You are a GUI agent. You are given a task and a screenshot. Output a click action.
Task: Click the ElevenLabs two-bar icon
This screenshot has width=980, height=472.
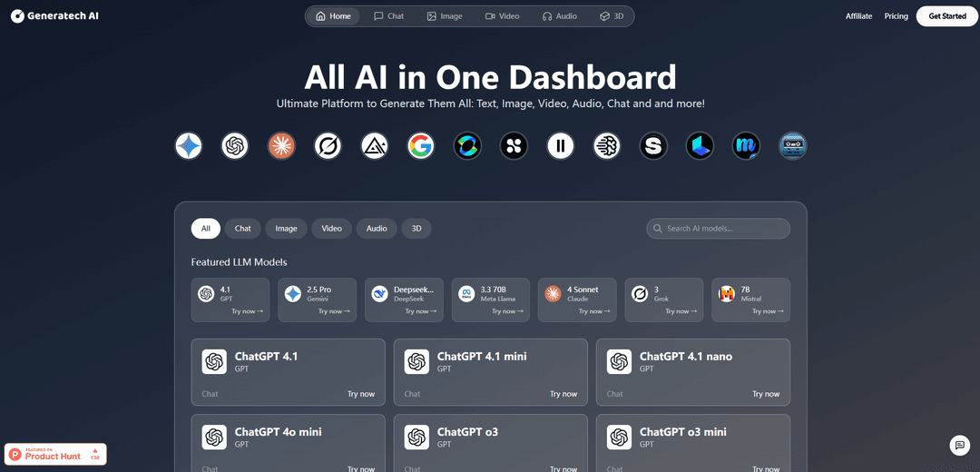coord(561,146)
